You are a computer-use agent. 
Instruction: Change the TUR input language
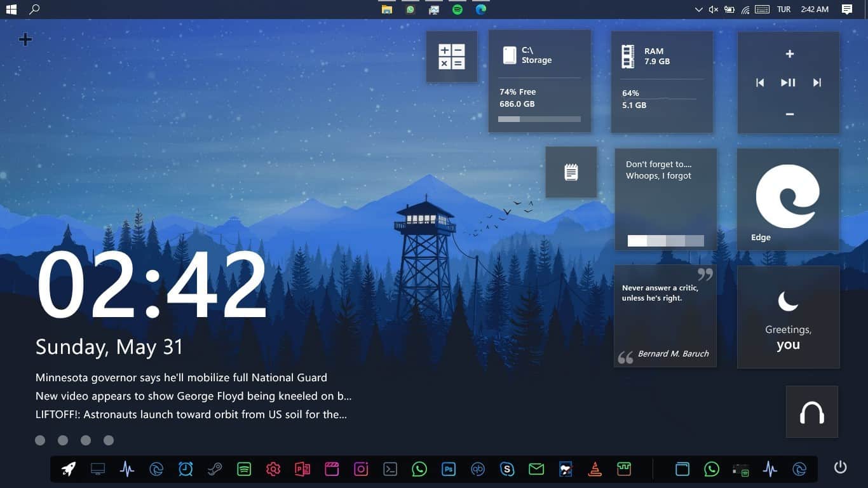784,10
